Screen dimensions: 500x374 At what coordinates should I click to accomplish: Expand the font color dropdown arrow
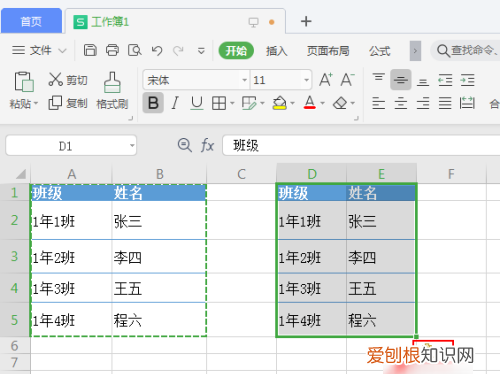[x=322, y=103]
